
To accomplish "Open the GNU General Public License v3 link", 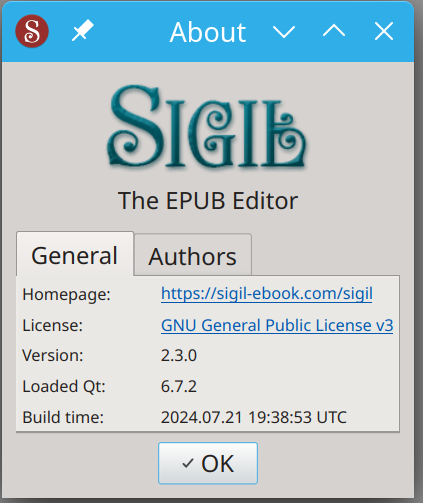I will pos(277,325).
